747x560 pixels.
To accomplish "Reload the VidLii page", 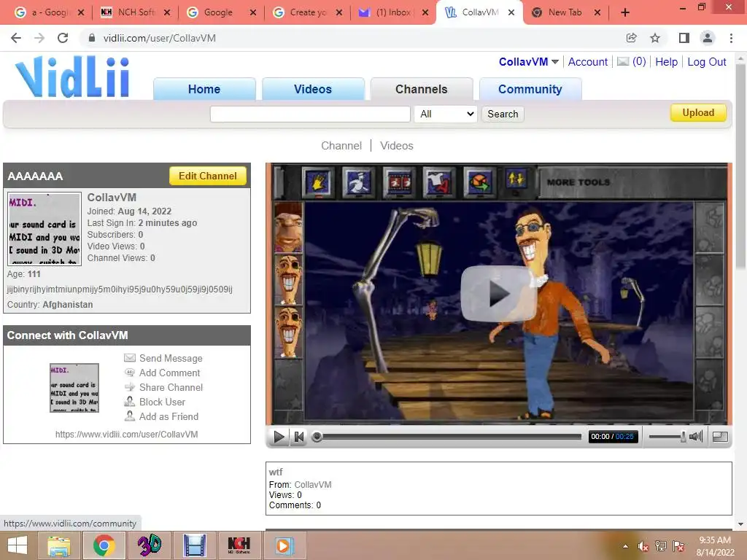I will pyautogui.click(x=63, y=38).
